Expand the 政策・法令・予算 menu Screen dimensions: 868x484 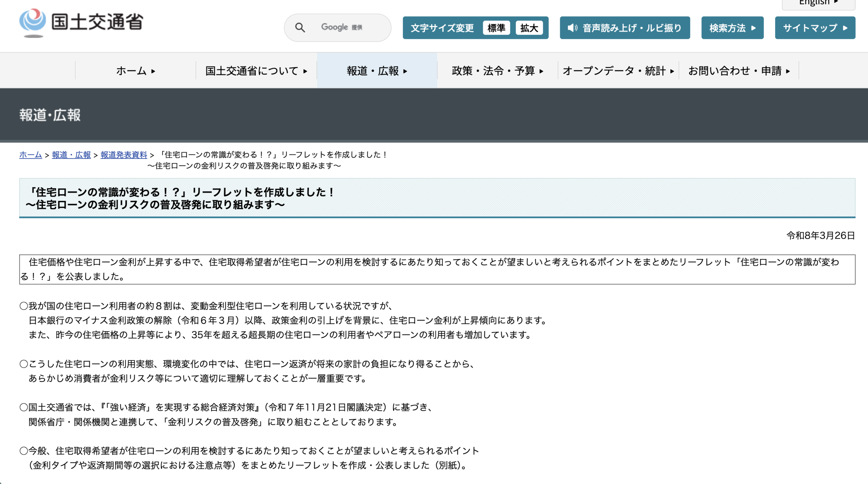click(x=497, y=71)
